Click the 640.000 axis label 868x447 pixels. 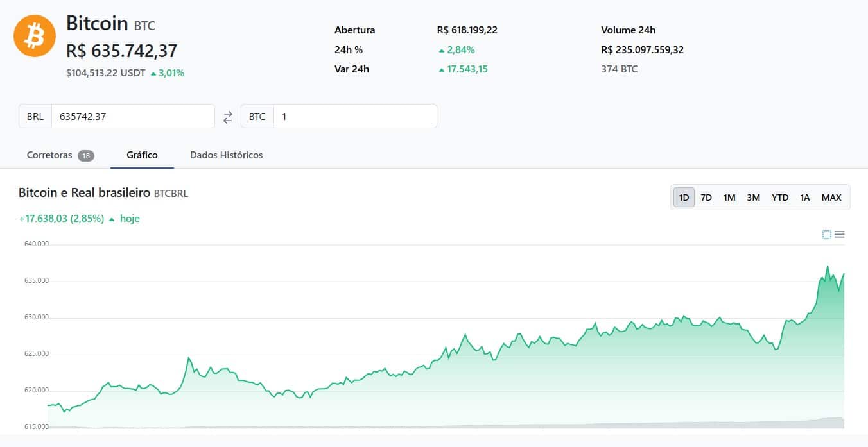coord(36,244)
